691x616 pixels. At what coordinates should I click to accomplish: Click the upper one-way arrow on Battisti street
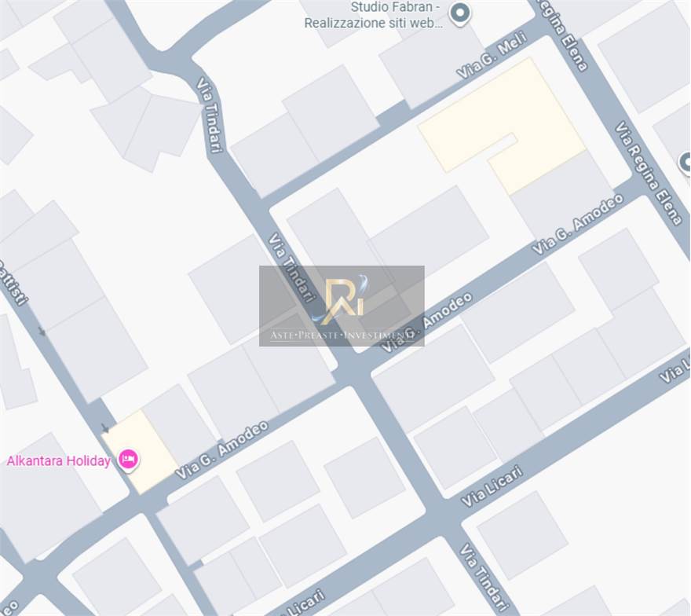pyautogui.click(x=42, y=331)
